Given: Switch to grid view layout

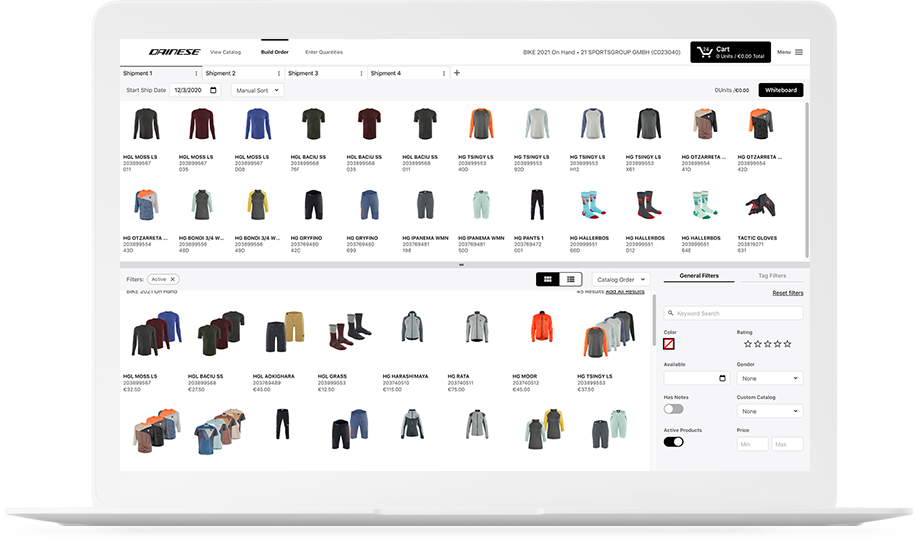Looking at the screenshot, I should [547, 279].
